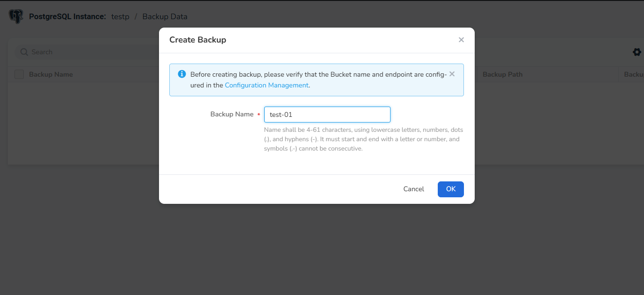This screenshot has height=295, width=644.
Task: Close the Create Backup dialog
Action: [x=461, y=40]
